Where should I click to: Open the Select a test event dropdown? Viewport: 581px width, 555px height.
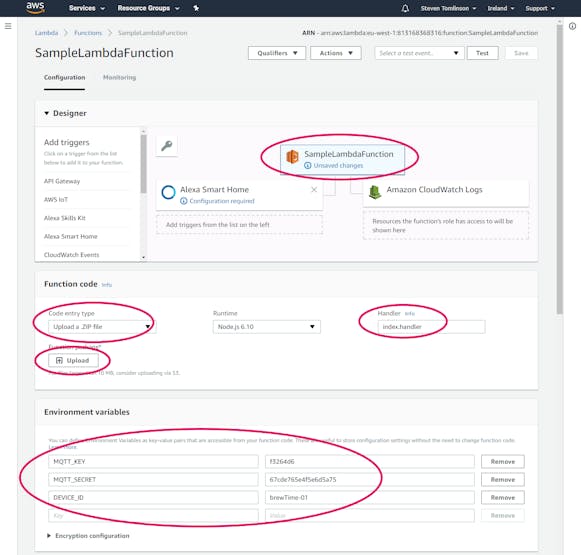(419, 53)
